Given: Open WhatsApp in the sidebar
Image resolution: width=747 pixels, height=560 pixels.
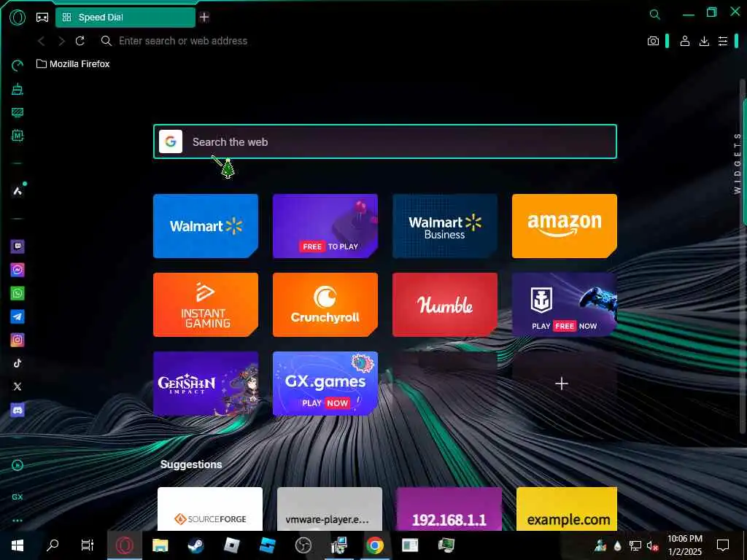Looking at the screenshot, I should [18, 293].
